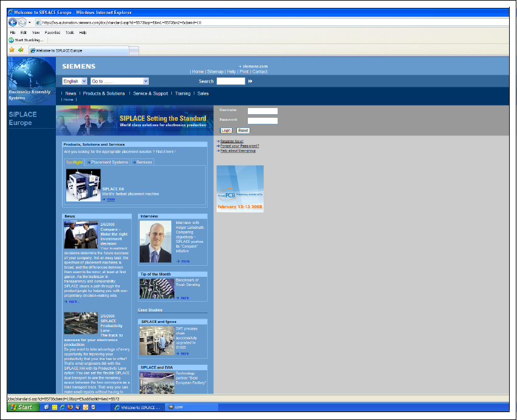The width and height of the screenshot is (517, 420).
Task: Click the Windows Start button
Action: [24, 407]
